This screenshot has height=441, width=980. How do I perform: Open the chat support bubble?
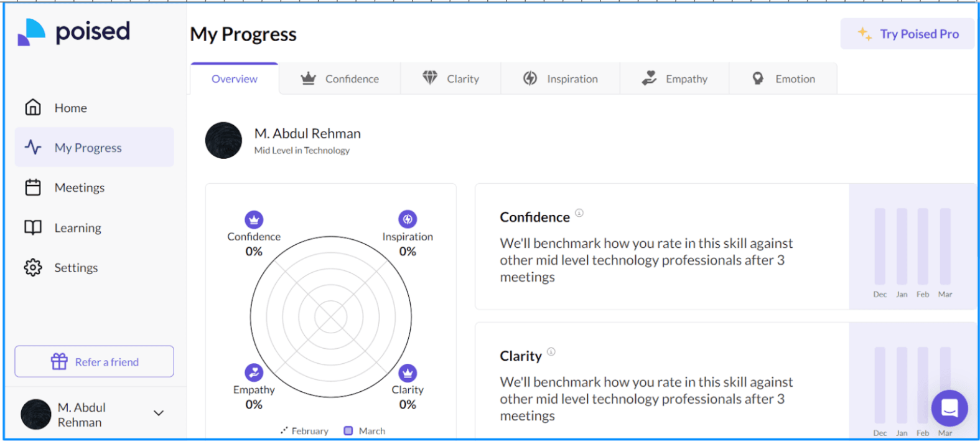[x=949, y=408]
